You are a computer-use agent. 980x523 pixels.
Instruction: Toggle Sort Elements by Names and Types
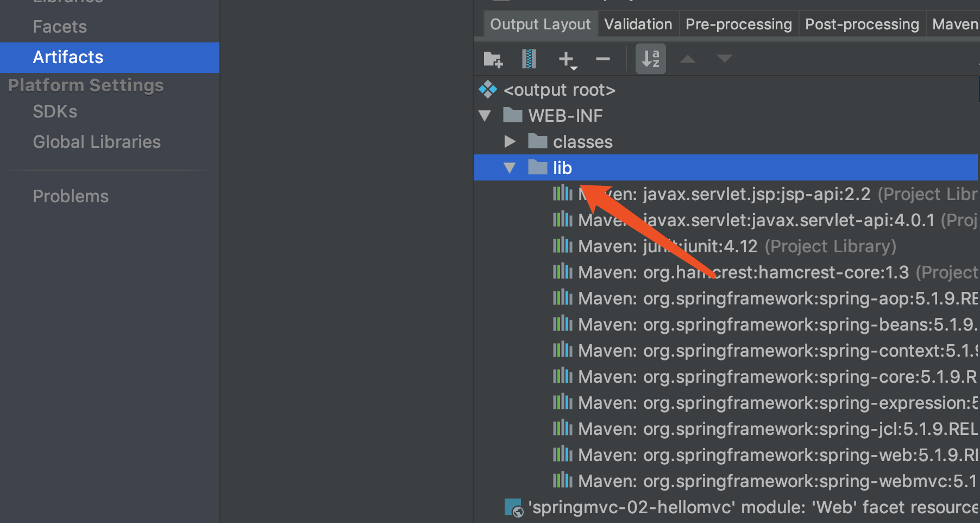click(x=650, y=59)
